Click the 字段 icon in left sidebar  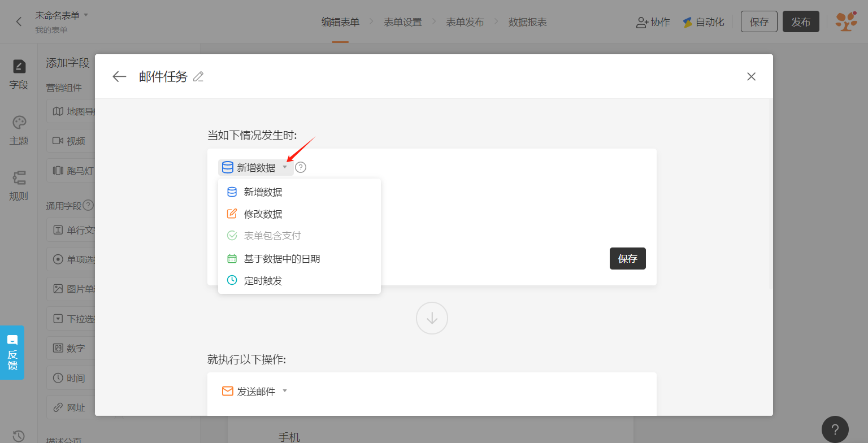tap(19, 75)
